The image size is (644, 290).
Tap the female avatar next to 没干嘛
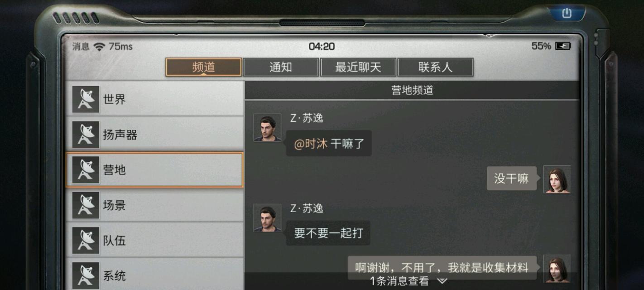pyautogui.click(x=557, y=179)
